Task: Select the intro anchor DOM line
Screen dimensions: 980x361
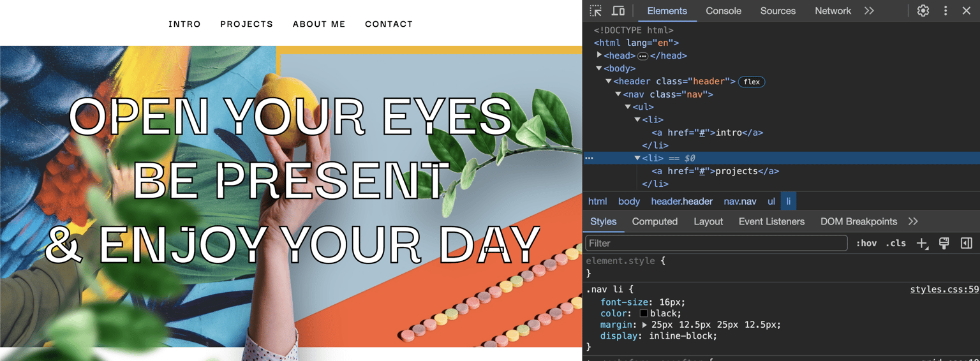Action: (707, 133)
